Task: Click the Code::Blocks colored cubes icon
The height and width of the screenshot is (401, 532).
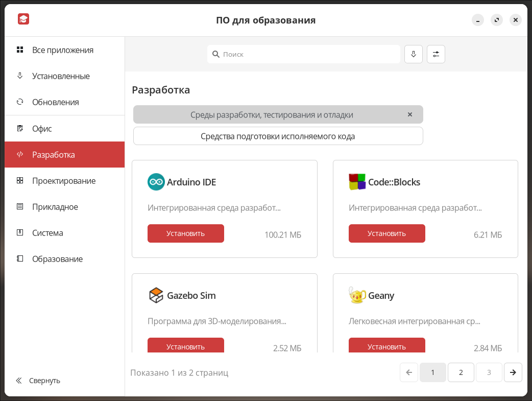Action: point(357,182)
